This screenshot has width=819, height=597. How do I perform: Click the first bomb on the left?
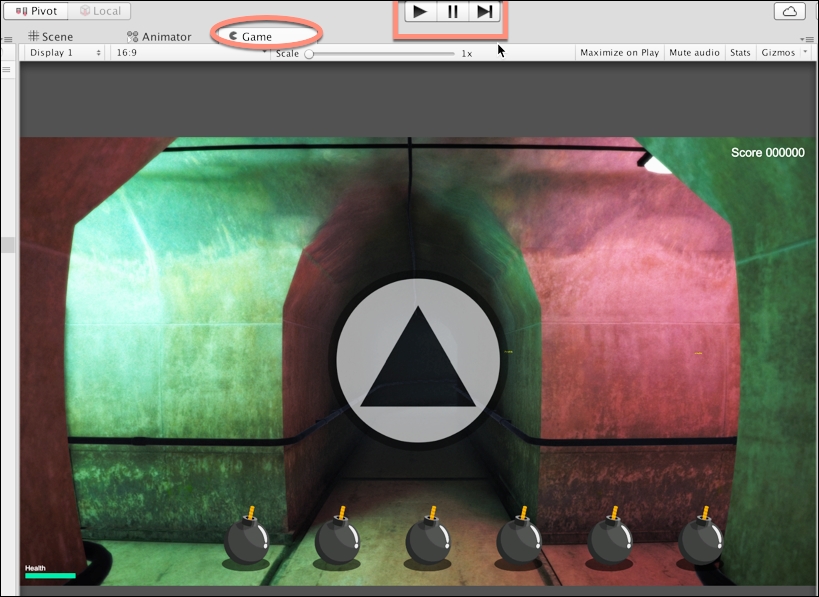pos(246,538)
